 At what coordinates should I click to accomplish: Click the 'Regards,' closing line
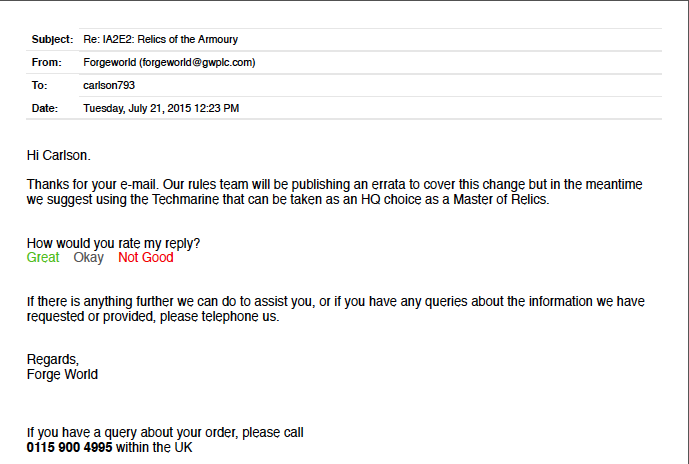(52, 360)
